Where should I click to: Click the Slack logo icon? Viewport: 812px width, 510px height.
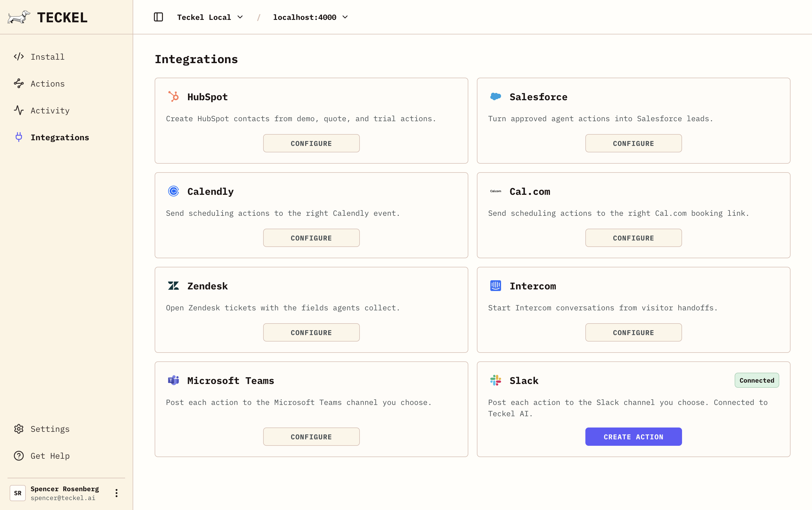point(495,380)
